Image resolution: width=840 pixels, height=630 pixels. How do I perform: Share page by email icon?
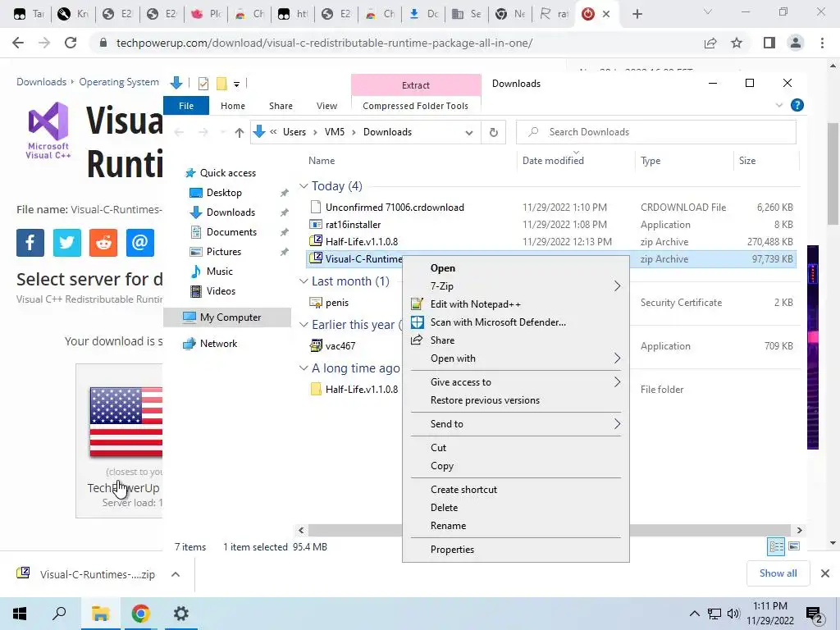point(139,243)
